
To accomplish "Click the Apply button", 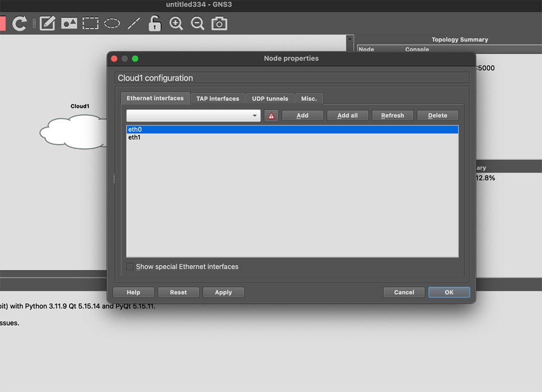I will (x=223, y=292).
